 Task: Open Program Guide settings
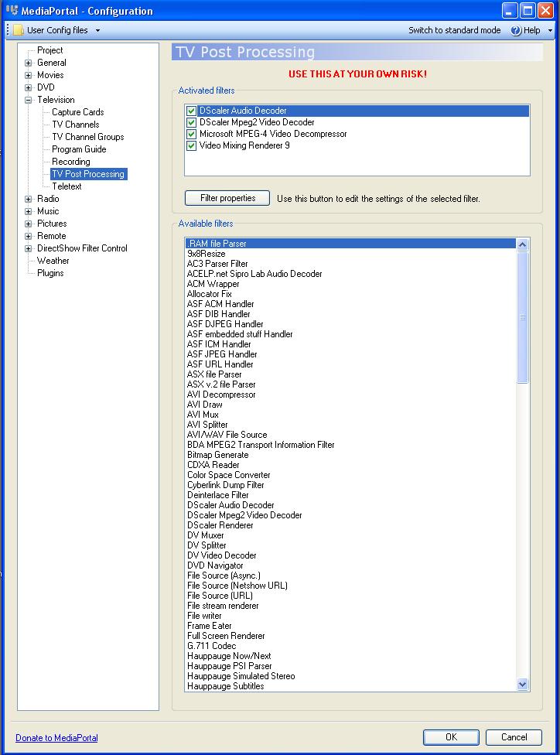coord(79,149)
